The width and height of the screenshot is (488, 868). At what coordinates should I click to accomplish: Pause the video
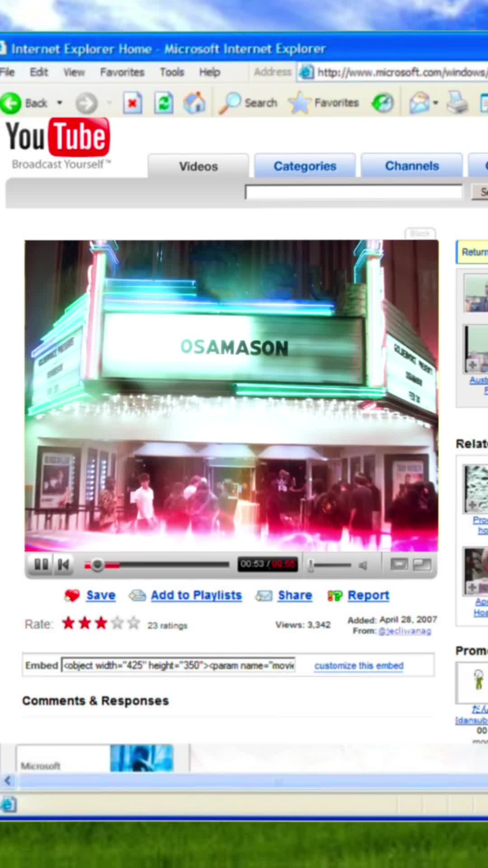[41, 564]
